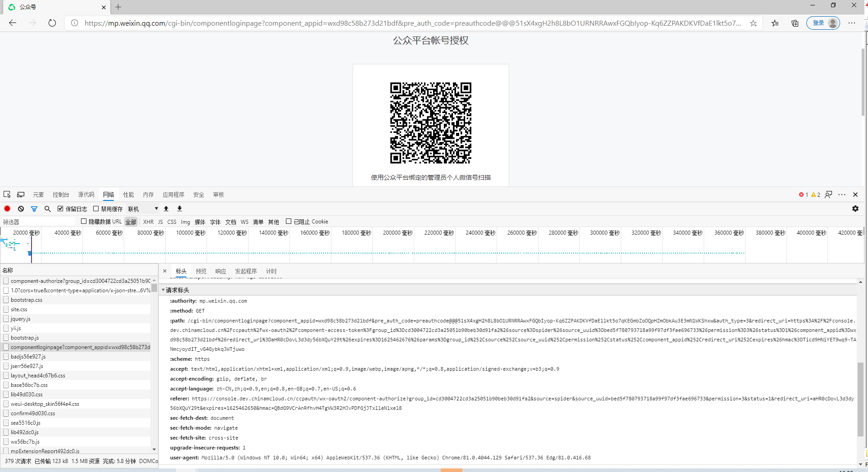The image size is (868, 472).
Task: Activate the DevTools element inspector
Action: [x=7, y=195]
